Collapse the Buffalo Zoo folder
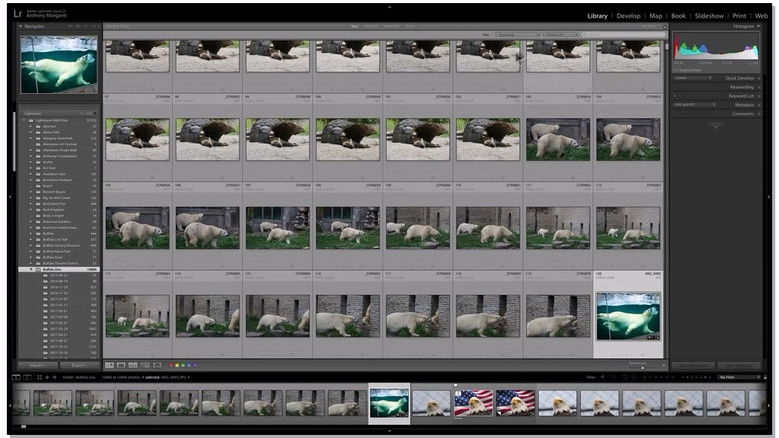The width and height of the screenshot is (779, 438). (33, 270)
